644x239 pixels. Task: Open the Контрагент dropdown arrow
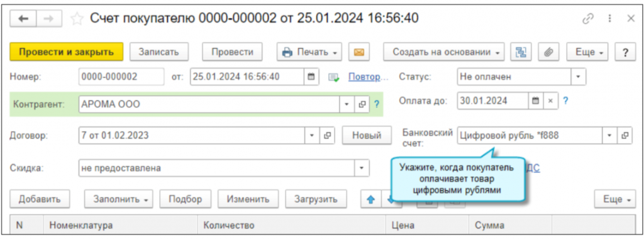point(347,104)
